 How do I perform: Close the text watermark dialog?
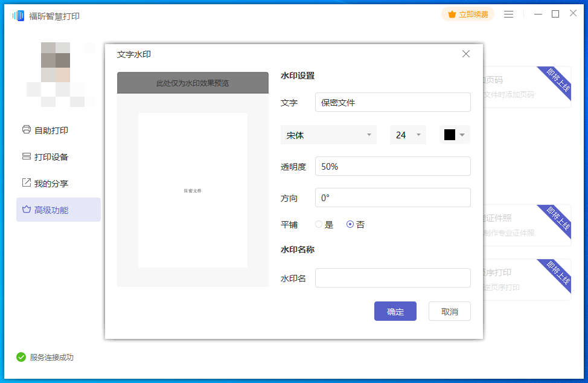click(x=465, y=54)
